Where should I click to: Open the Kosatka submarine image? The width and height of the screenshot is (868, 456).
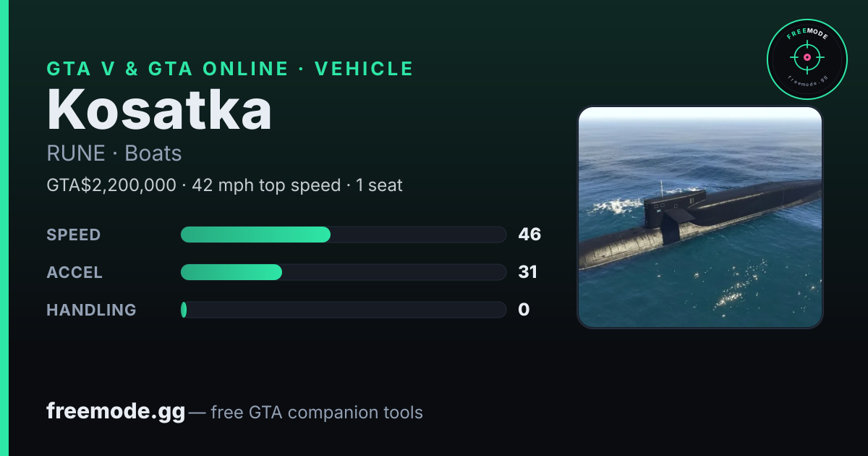coord(700,217)
